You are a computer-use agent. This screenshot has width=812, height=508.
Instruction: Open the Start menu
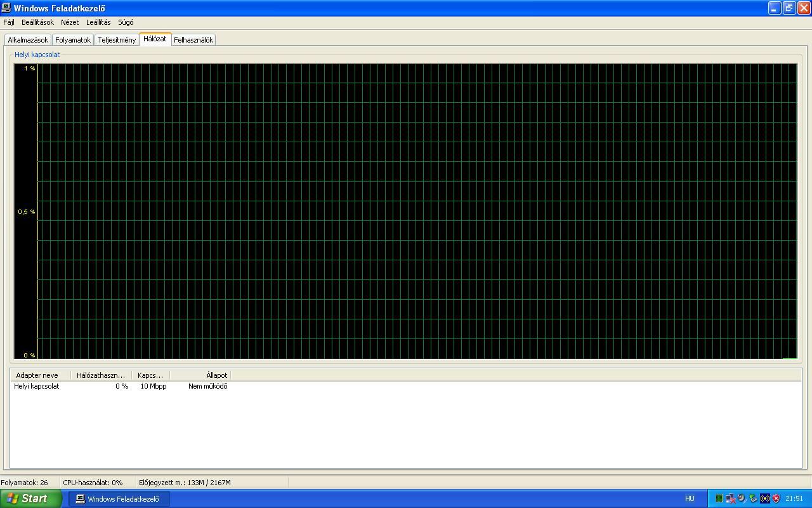31,498
